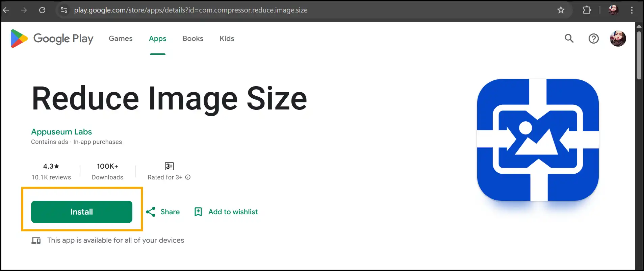
Task: Open Chrome profile avatar in toolbar
Action: (614, 10)
